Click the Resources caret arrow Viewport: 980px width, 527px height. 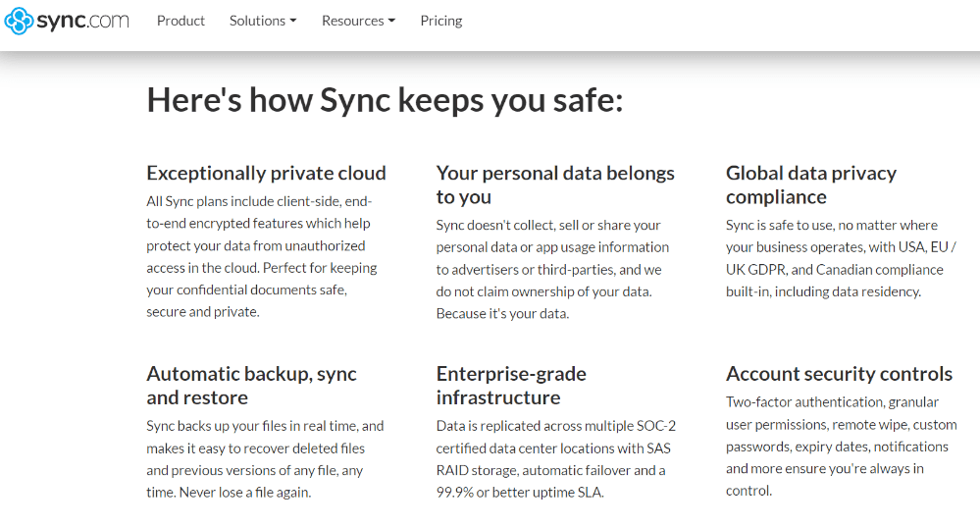click(391, 22)
